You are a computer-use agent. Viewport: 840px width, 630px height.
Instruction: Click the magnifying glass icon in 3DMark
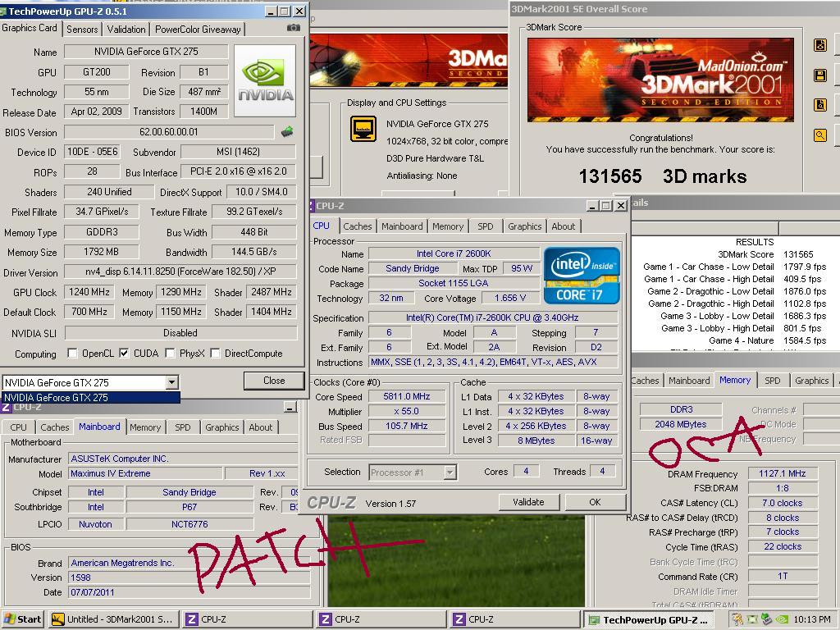point(819,135)
